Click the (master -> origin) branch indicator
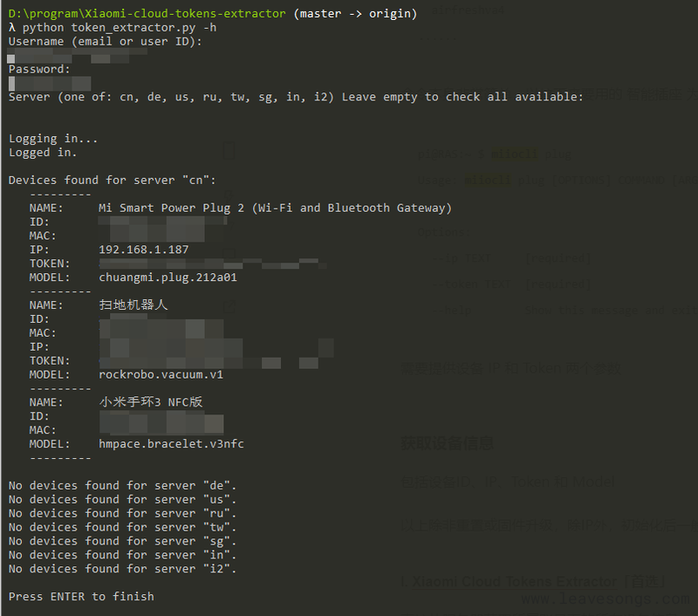Screen dimensions: 698x616 pyautogui.click(x=355, y=13)
